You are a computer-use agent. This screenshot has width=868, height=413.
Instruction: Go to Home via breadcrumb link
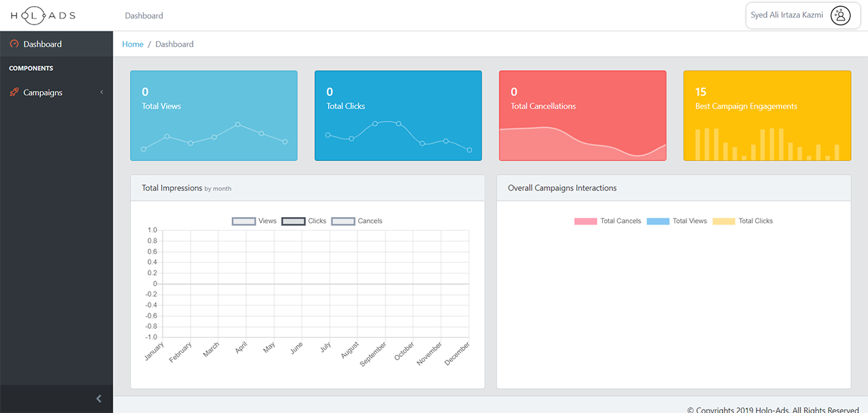133,44
